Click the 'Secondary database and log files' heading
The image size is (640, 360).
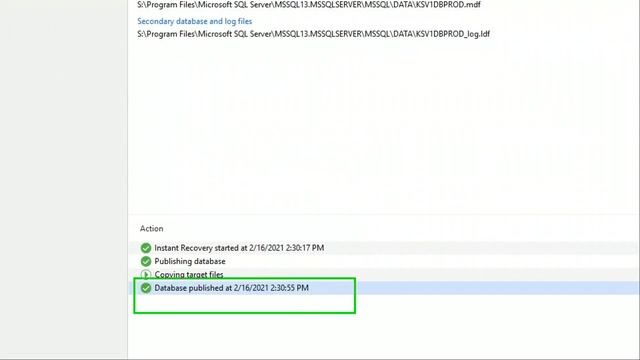[194, 21]
